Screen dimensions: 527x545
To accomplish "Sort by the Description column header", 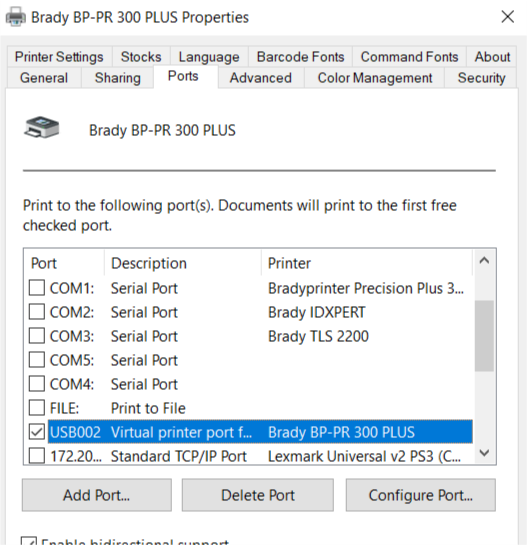I will [x=183, y=263].
